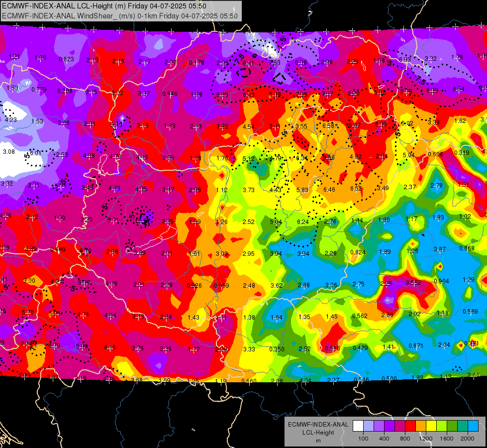487x448 pixels.
Task: Select the yellow legend color swatch
Action: pyautogui.click(x=431, y=426)
